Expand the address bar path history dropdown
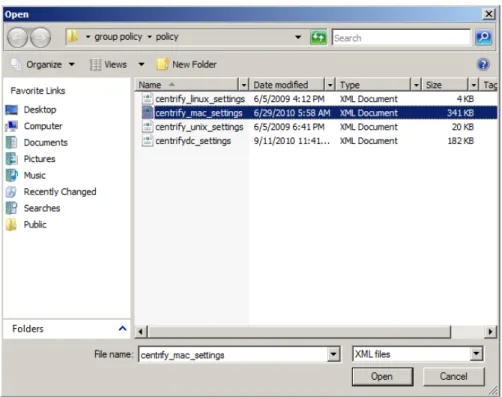The width and height of the screenshot is (502, 397). [298, 37]
